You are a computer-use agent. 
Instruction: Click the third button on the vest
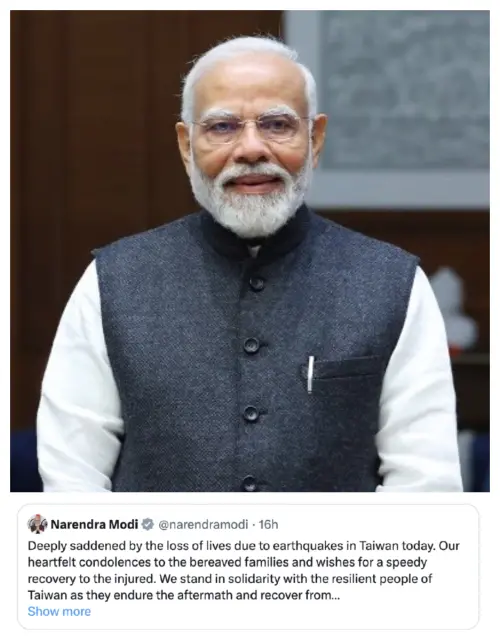coord(251,414)
